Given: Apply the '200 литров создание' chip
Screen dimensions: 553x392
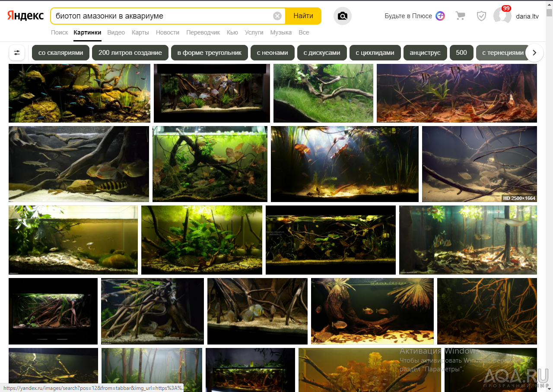Looking at the screenshot, I should (130, 53).
